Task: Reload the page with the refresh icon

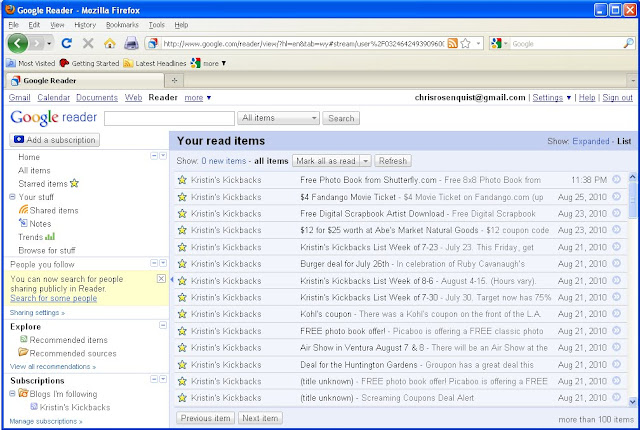Action: pos(67,43)
